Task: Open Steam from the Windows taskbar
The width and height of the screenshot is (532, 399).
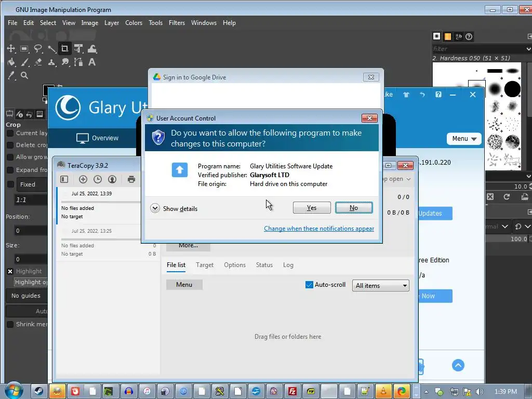Action: coord(39,391)
